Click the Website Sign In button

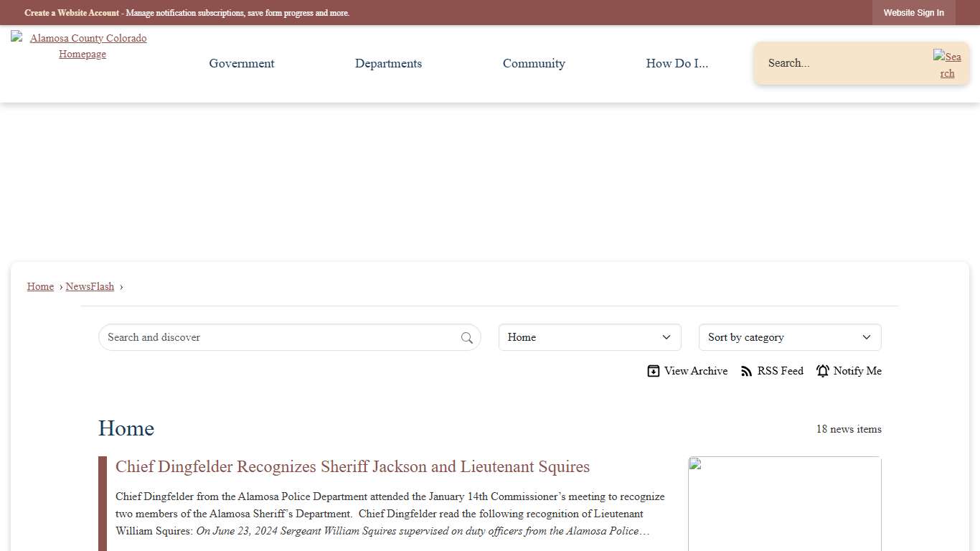point(913,13)
